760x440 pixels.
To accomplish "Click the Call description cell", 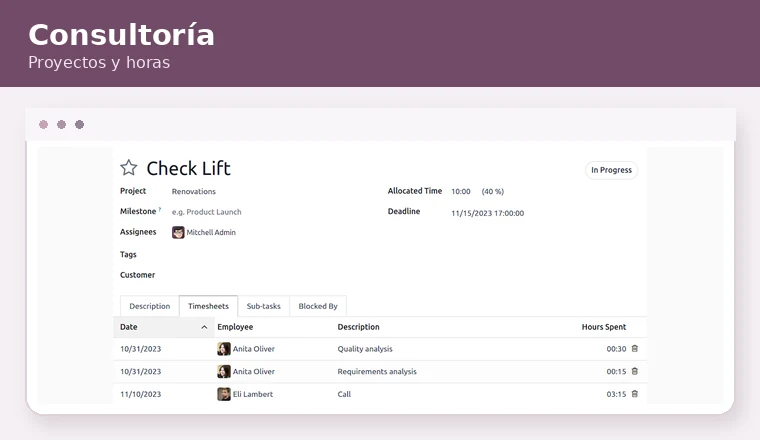I will [x=344, y=394].
